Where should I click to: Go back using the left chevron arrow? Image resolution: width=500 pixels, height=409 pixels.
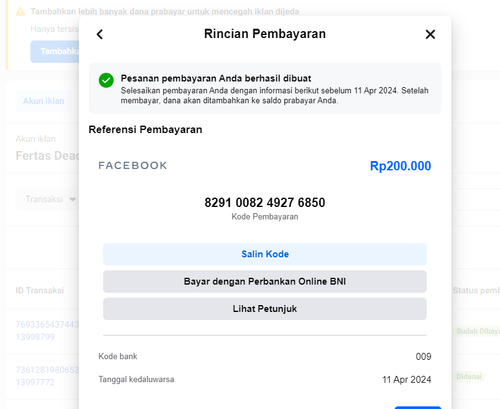pyautogui.click(x=100, y=34)
